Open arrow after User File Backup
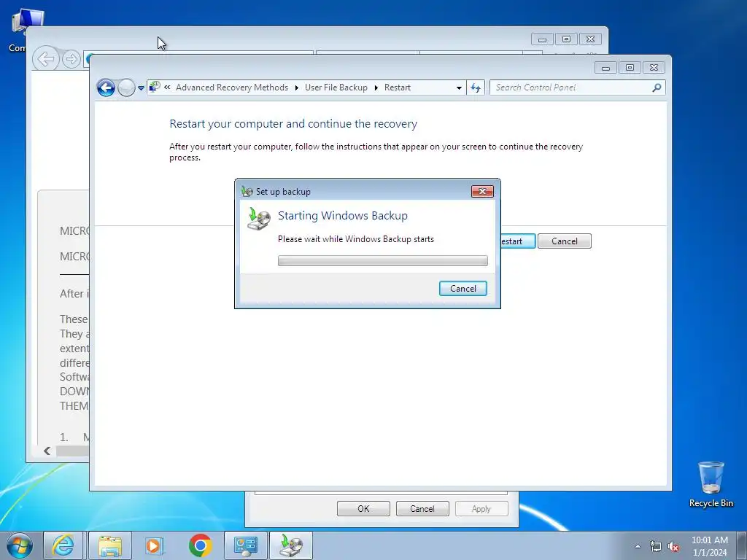The image size is (747, 560). click(x=376, y=87)
